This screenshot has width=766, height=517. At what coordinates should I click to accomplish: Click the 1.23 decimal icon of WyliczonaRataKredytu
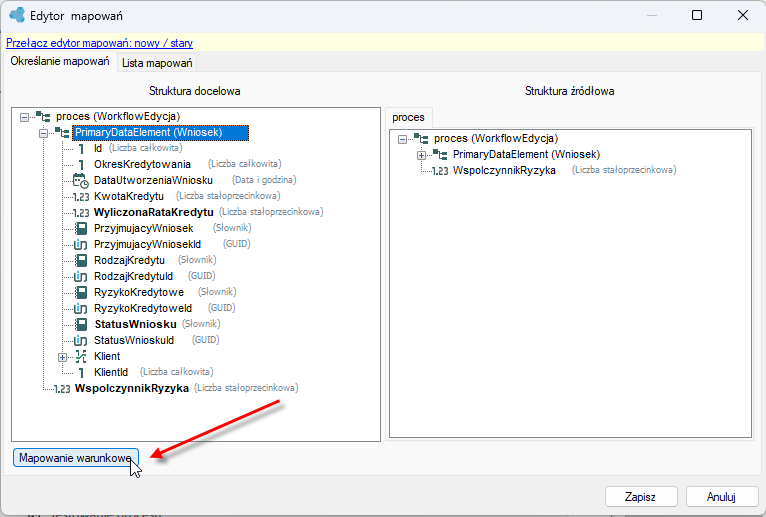click(81, 213)
